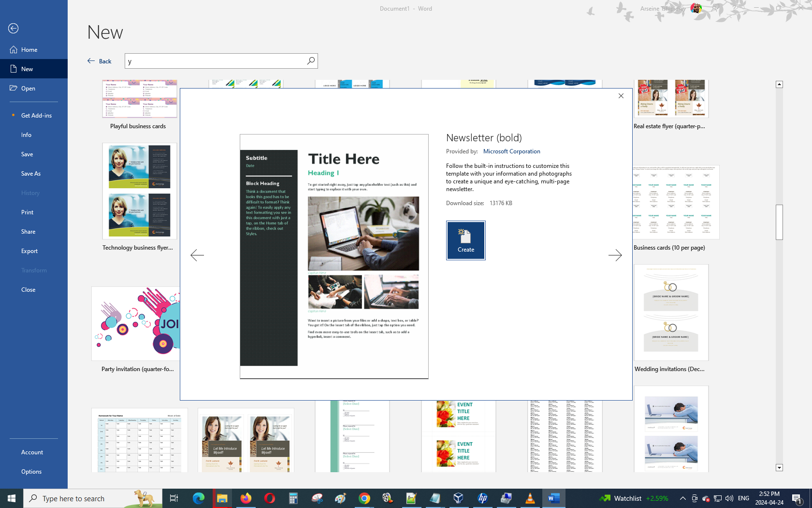Open the Microsoft Corporation link
Image resolution: width=812 pixels, height=508 pixels.
click(x=511, y=151)
